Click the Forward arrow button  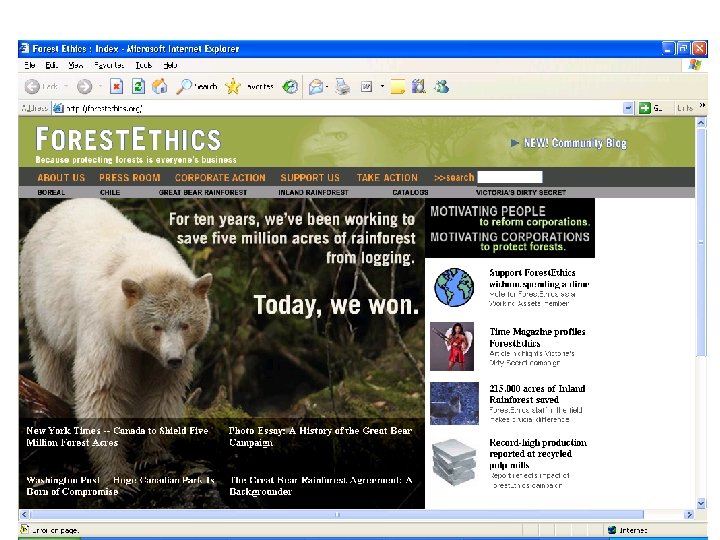click(x=84, y=86)
